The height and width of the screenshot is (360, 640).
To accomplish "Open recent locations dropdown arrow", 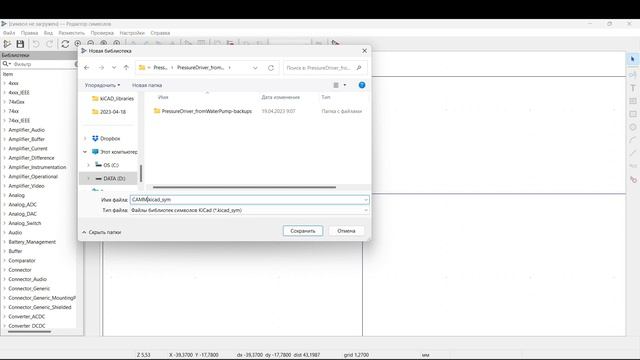I will tap(114, 68).
